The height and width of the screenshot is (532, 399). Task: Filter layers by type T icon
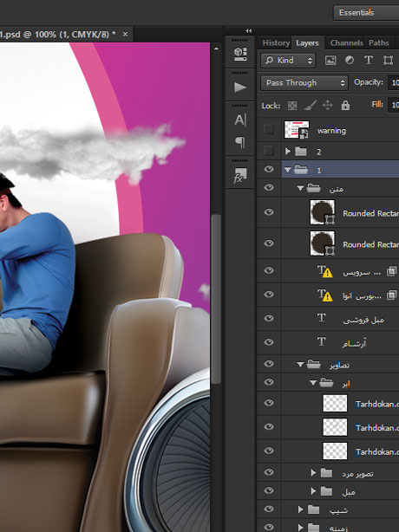pyautogui.click(x=369, y=61)
